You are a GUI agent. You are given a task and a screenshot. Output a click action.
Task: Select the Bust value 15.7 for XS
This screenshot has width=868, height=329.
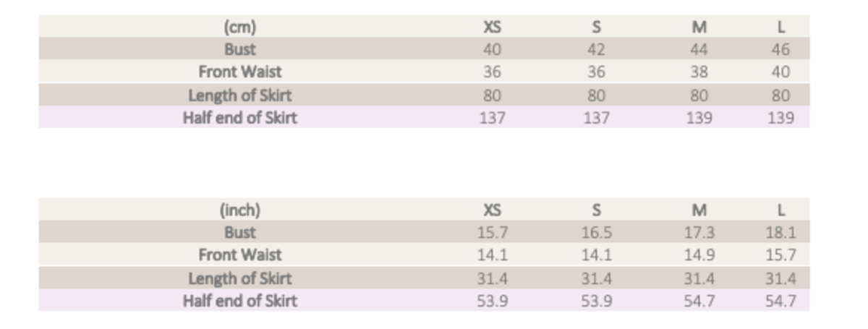click(x=492, y=233)
